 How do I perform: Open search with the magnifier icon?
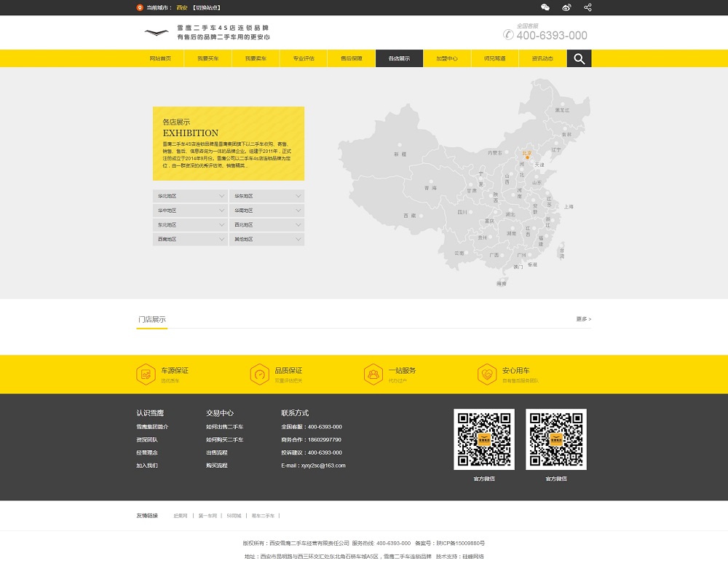(579, 59)
